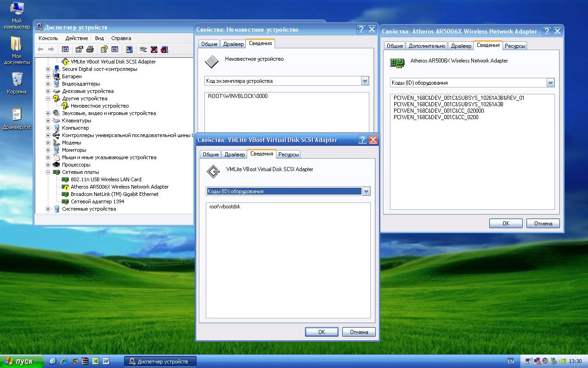
Task: Open the My Documents desktop folder icon
Action: [x=17, y=51]
